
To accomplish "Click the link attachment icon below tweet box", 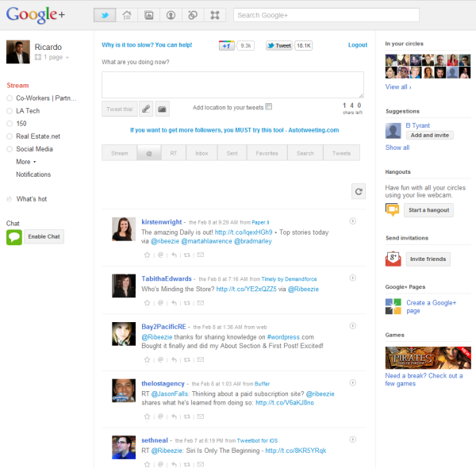I will tap(146, 109).
